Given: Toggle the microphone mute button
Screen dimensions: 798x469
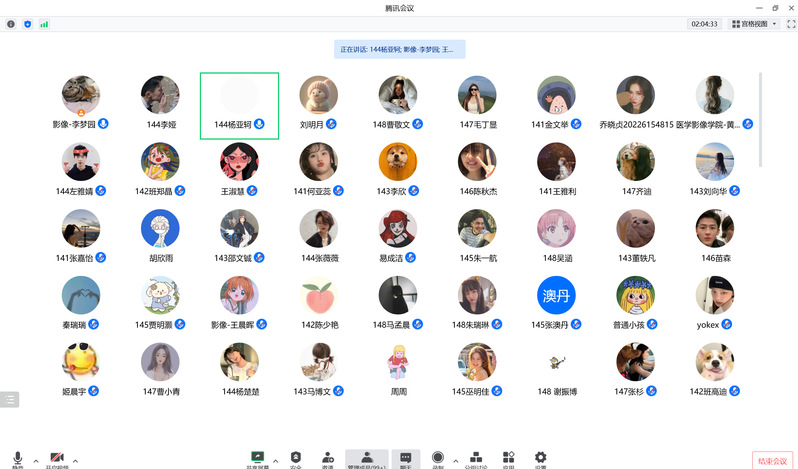Looking at the screenshot, I should point(18,458).
